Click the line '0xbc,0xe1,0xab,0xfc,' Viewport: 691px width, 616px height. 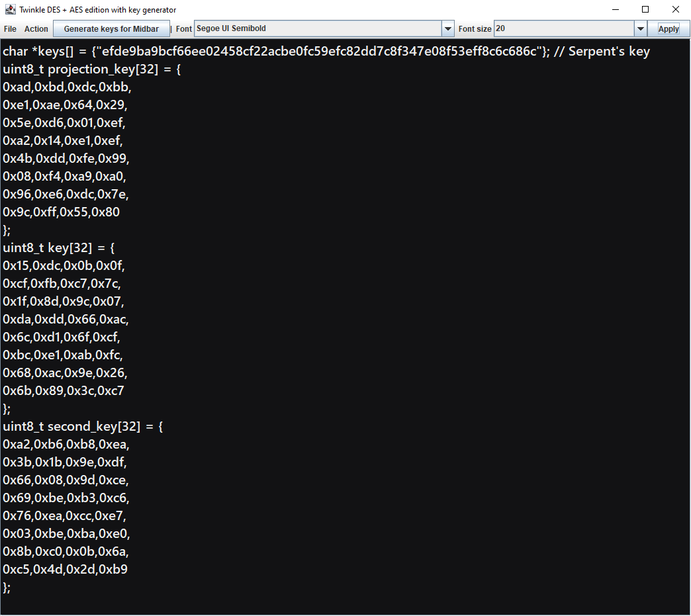tap(63, 355)
